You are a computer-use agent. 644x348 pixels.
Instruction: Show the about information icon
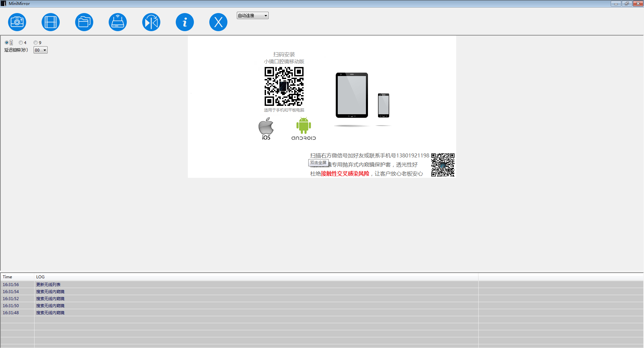click(185, 22)
